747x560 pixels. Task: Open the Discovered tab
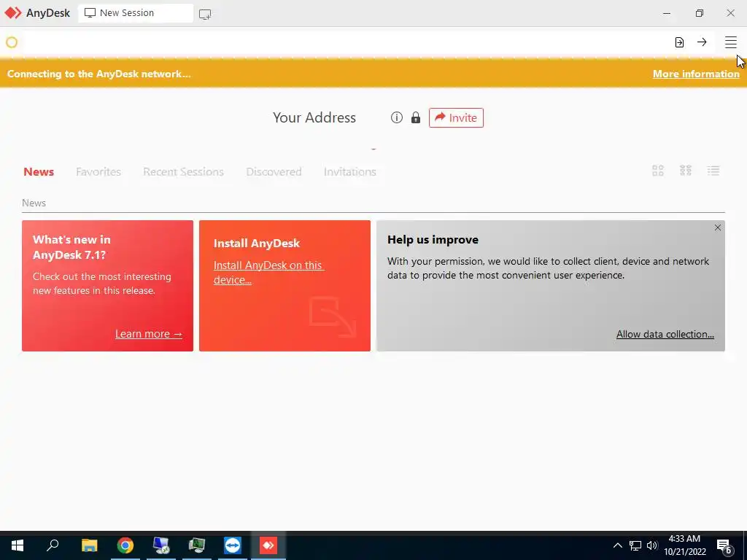274,172
